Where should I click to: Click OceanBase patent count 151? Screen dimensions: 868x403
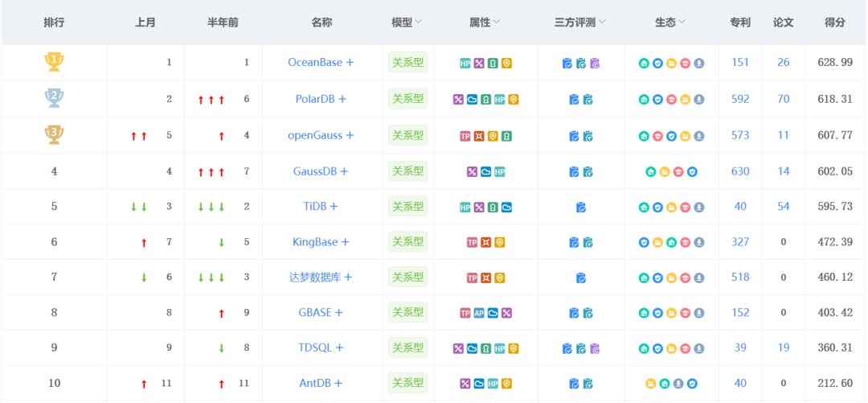pos(740,62)
